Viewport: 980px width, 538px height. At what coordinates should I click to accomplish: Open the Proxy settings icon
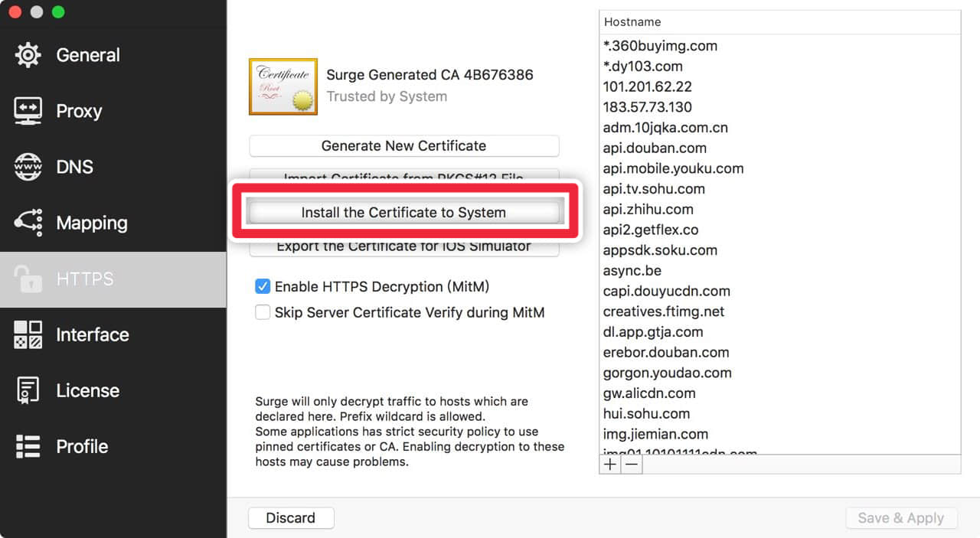point(28,111)
